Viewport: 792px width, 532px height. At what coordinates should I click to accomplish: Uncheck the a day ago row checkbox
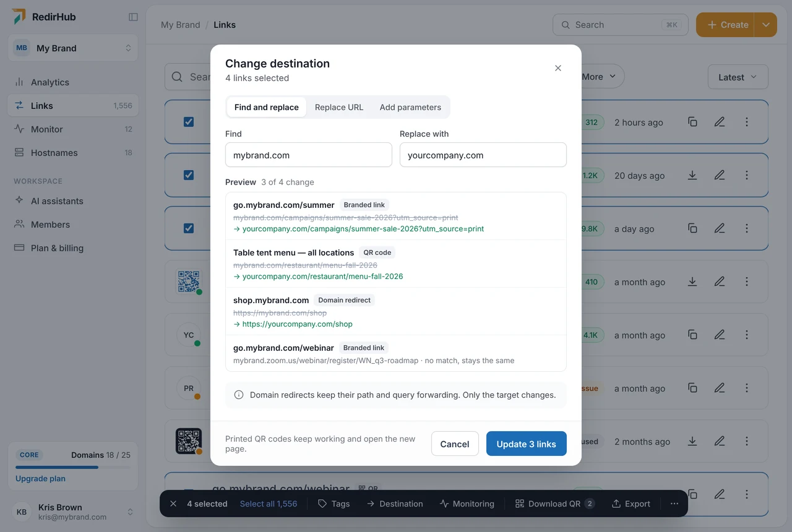tap(189, 228)
